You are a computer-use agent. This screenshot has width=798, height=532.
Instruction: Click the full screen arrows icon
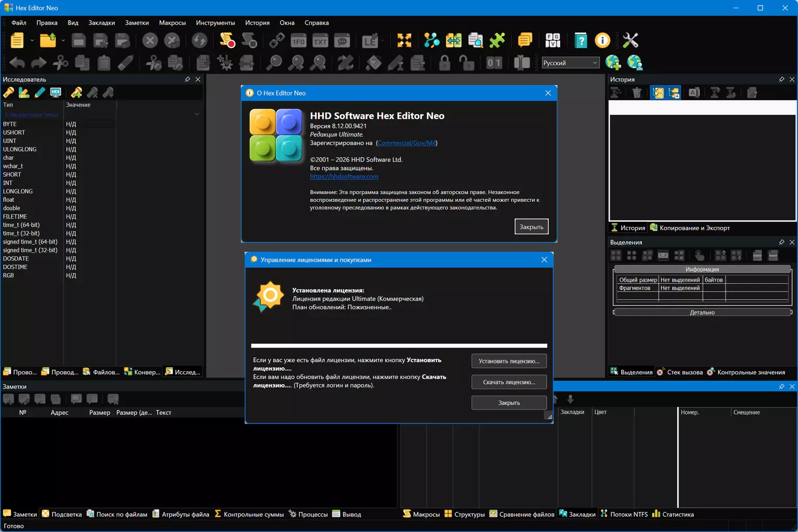(404, 40)
